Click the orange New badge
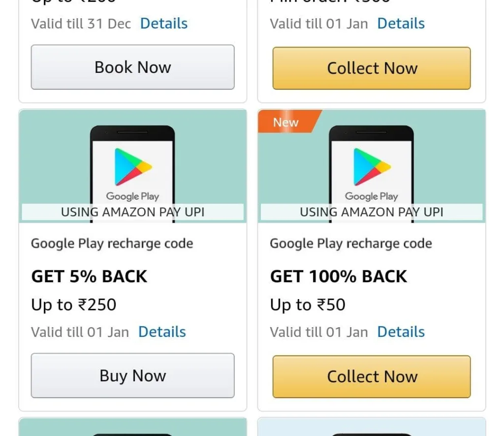 [x=286, y=122]
